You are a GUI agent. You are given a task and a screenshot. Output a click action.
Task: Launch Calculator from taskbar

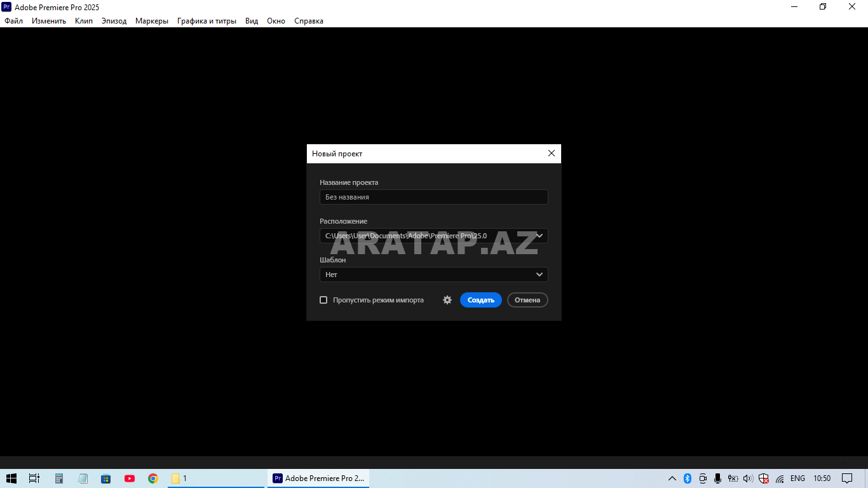(59, 478)
